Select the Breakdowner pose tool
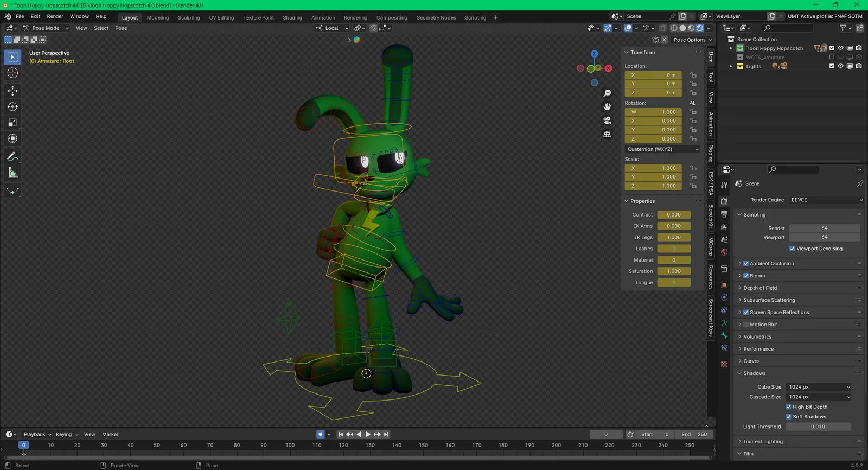This screenshot has width=868, height=470. click(x=12, y=191)
